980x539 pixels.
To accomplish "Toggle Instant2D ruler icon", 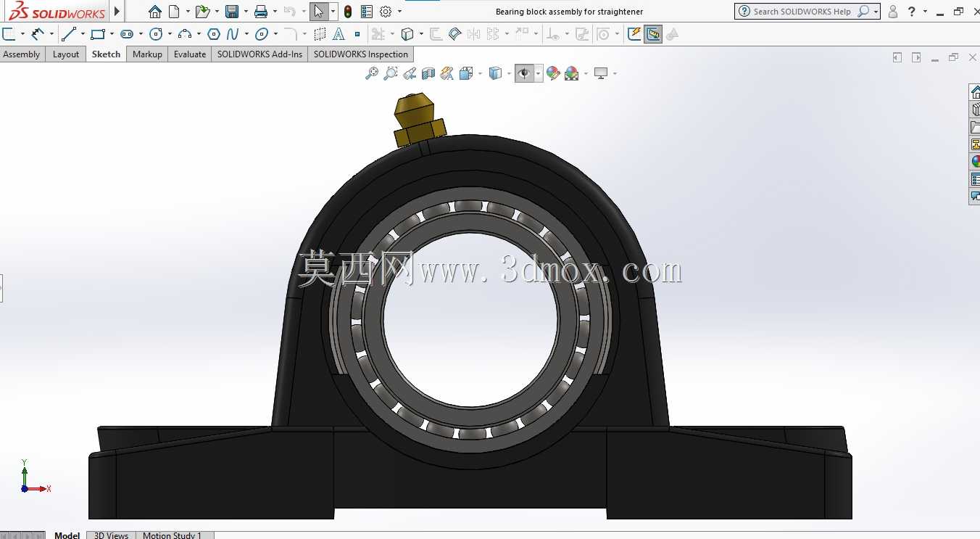I will click(x=653, y=34).
